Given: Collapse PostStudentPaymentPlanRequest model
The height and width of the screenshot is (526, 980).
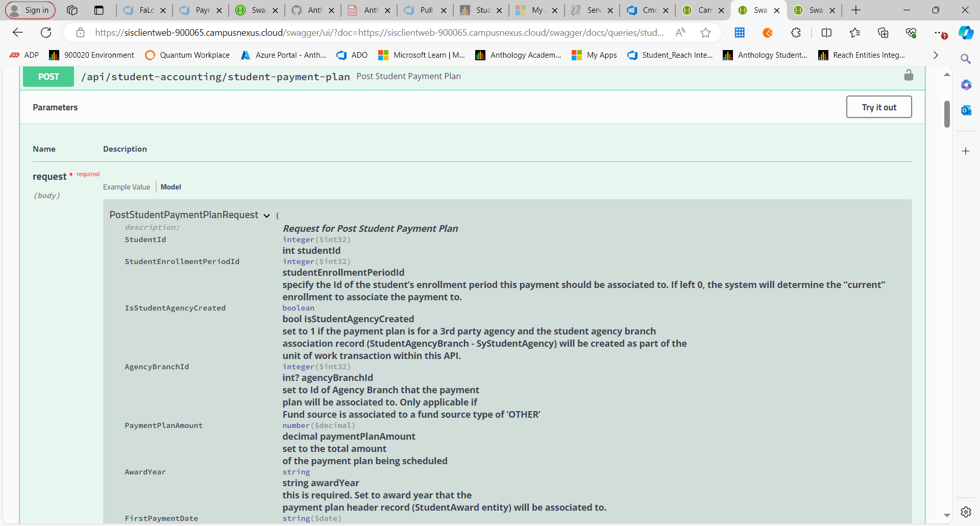Looking at the screenshot, I should coord(266,216).
